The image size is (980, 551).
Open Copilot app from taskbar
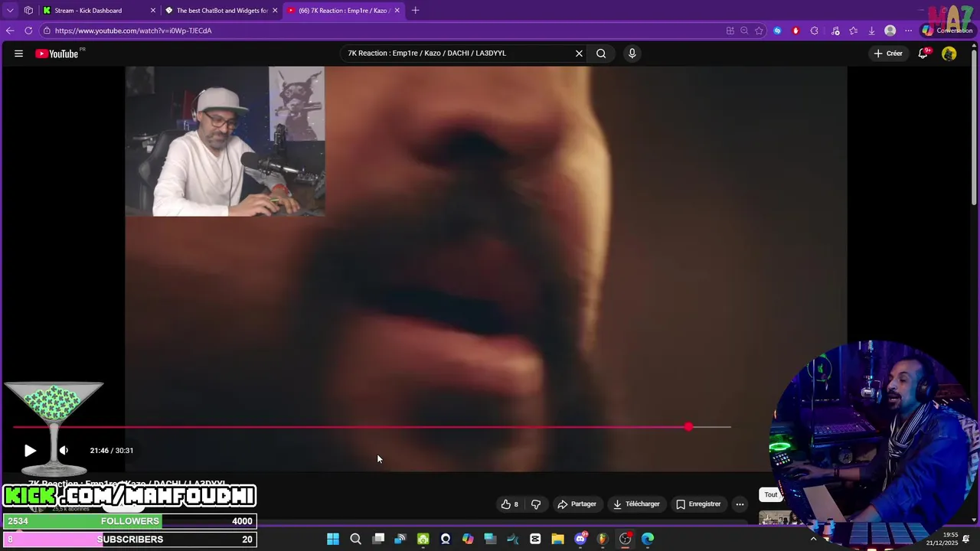(x=468, y=539)
